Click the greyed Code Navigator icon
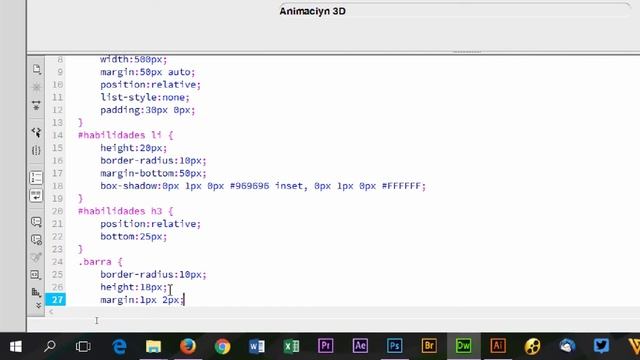 pyautogui.click(x=36, y=87)
